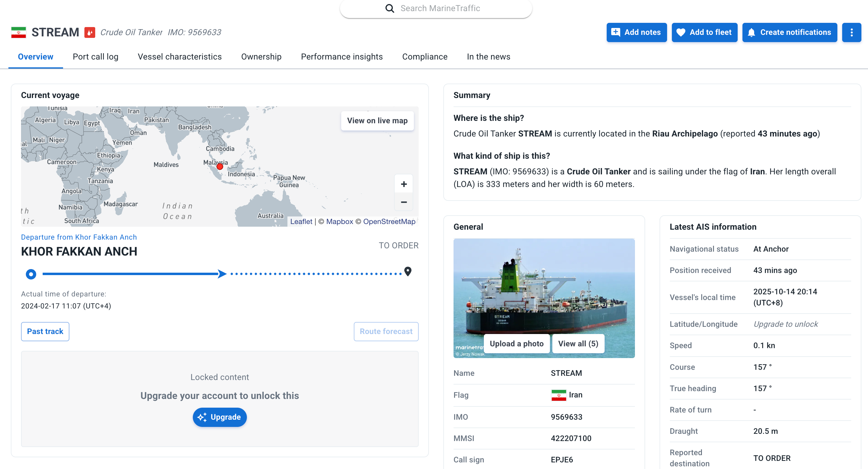Click the red tanker type icon
Image resolution: width=868 pixels, height=469 pixels.
coord(90,32)
